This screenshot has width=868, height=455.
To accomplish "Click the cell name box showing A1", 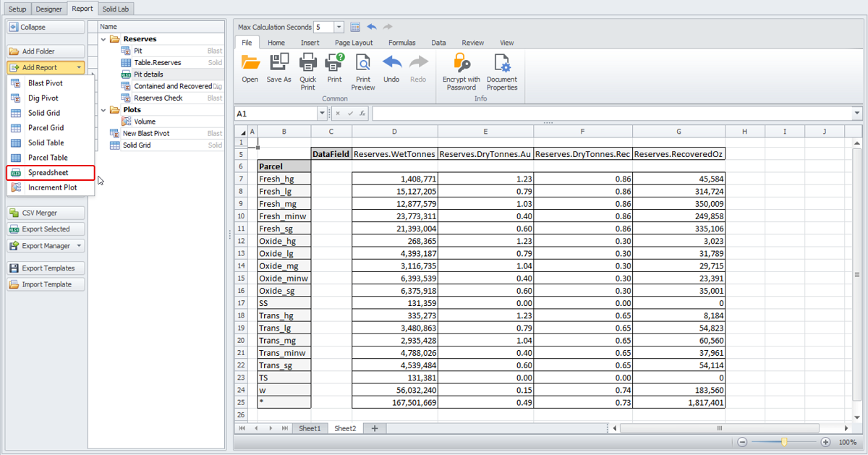I will [276, 114].
